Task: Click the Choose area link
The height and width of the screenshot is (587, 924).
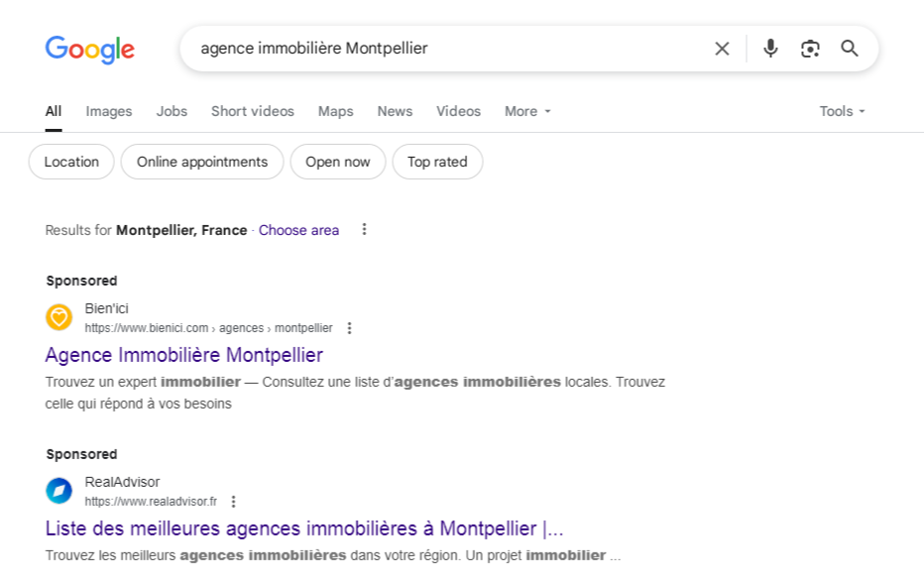Action: coord(298,230)
